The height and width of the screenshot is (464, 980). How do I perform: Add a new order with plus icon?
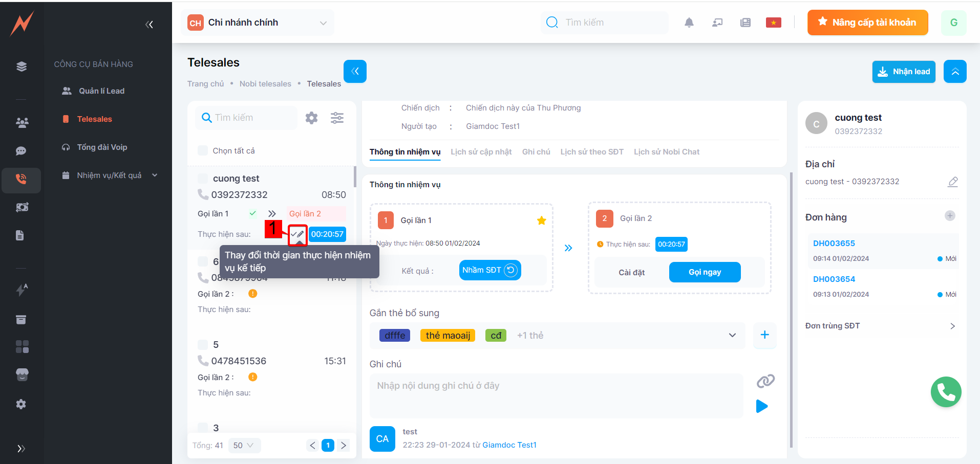tap(950, 216)
